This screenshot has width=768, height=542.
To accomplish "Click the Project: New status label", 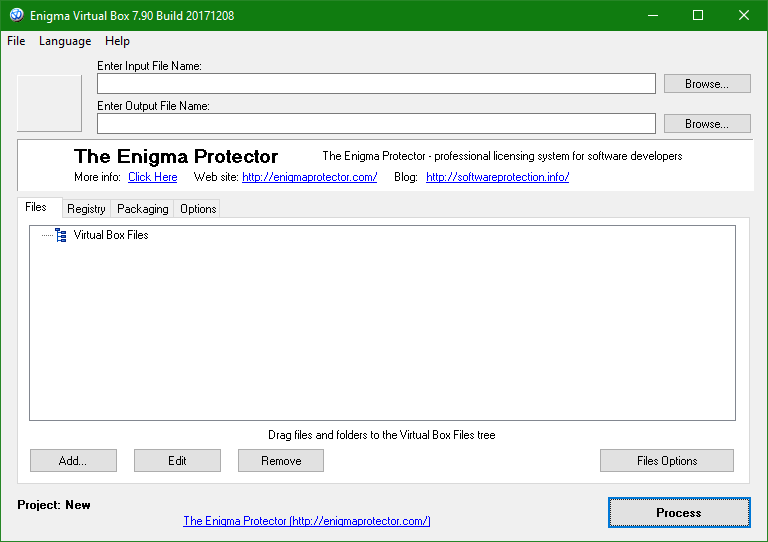I will click(54, 505).
